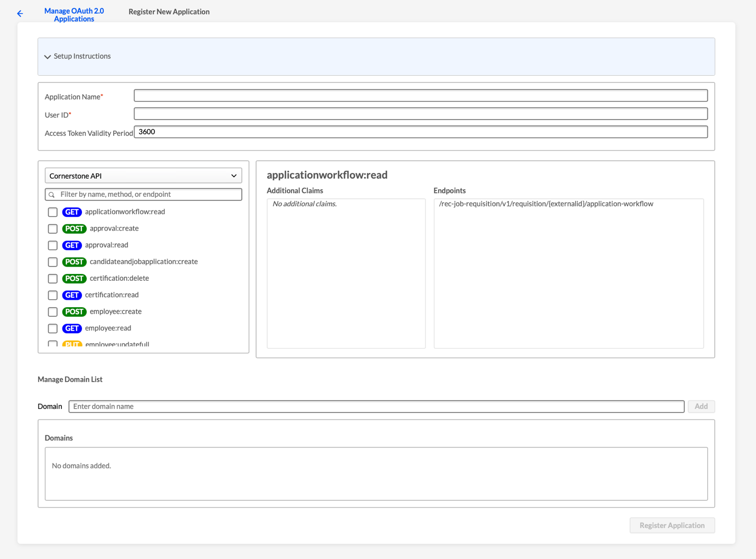Click the application-workflow endpoint path
The image size is (756, 559).
coord(546,204)
